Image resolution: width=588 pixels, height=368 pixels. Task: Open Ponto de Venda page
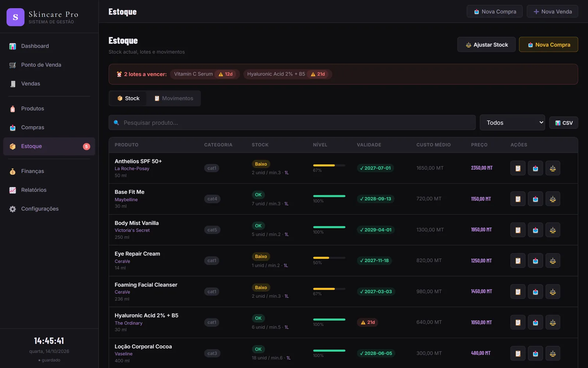tap(49, 65)
